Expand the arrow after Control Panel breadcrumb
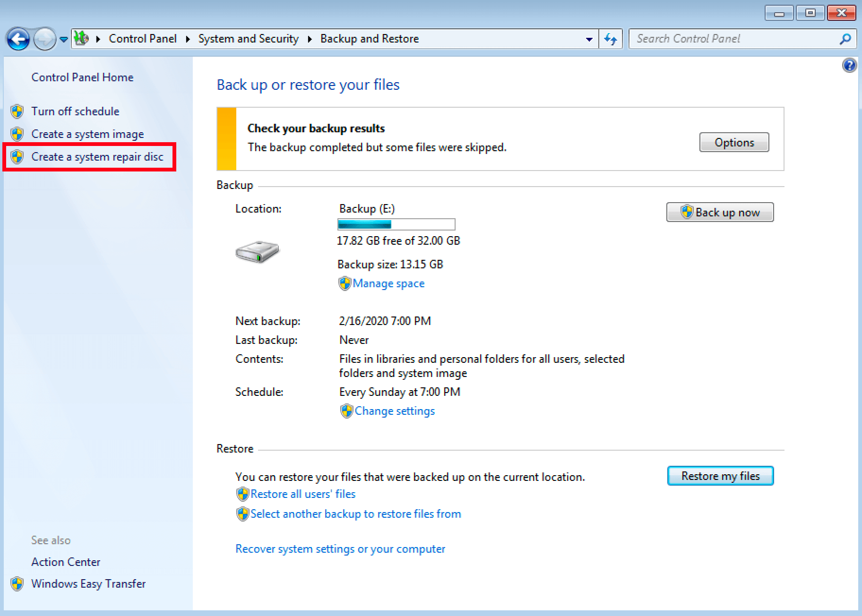 click(x=188, y=39)
